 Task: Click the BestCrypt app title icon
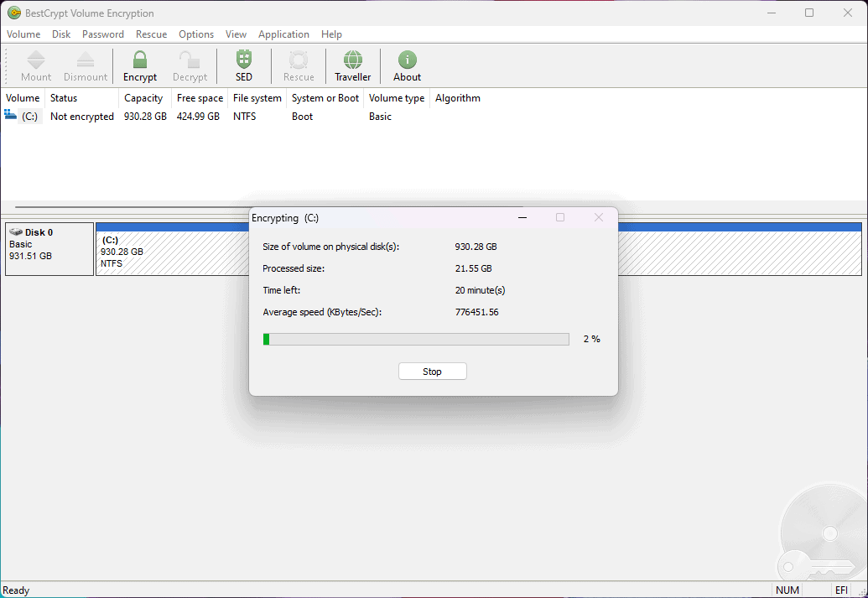(x=14, y=13)
